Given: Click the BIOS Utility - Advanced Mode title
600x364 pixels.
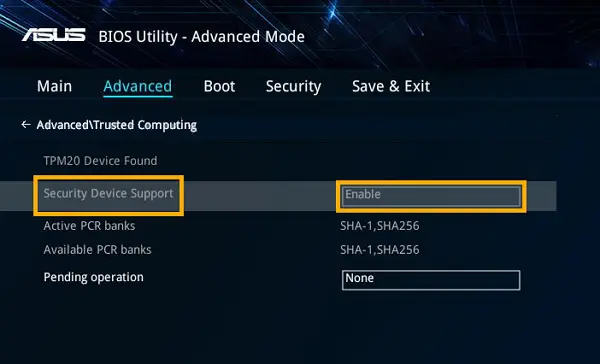Looking at the screenshot, I should 202,37.
